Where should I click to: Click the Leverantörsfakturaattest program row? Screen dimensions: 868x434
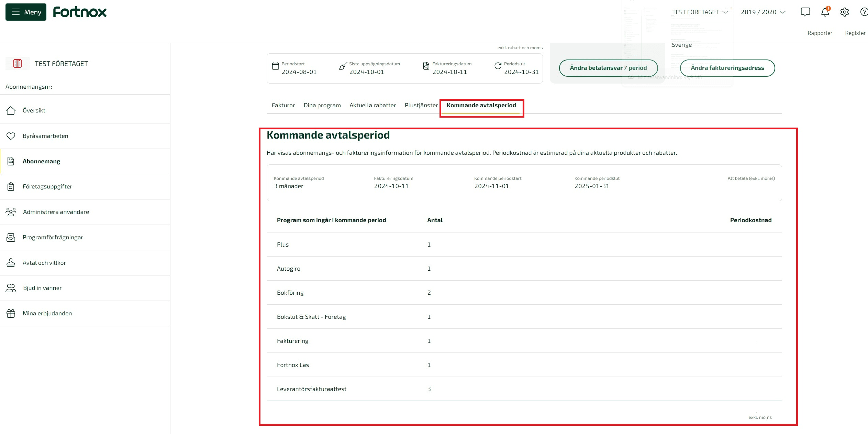point(524,389)
